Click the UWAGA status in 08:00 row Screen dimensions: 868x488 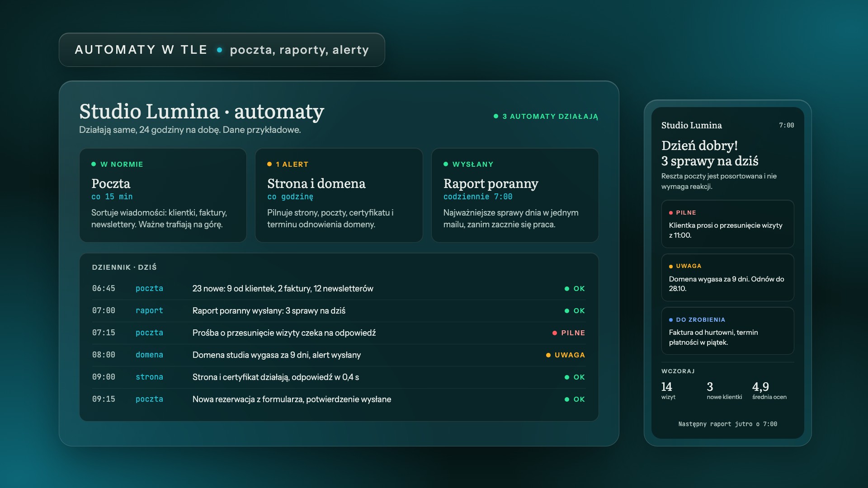[566, 355]
